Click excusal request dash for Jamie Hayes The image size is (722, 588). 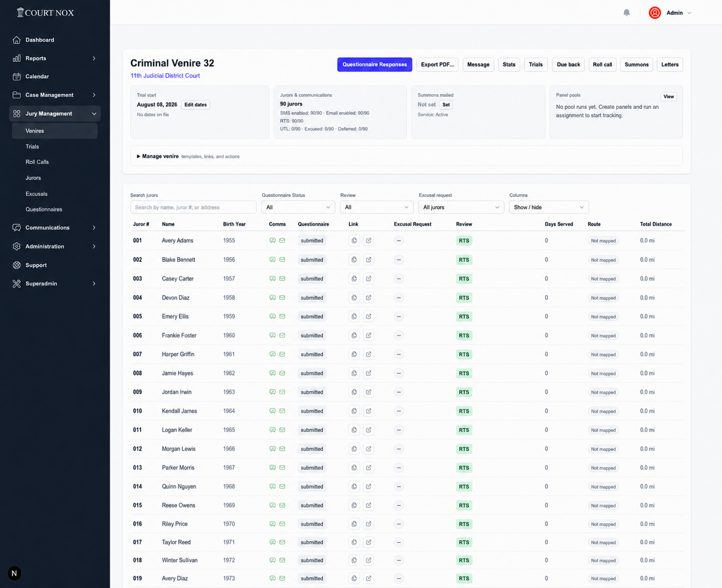click(398, 373)
